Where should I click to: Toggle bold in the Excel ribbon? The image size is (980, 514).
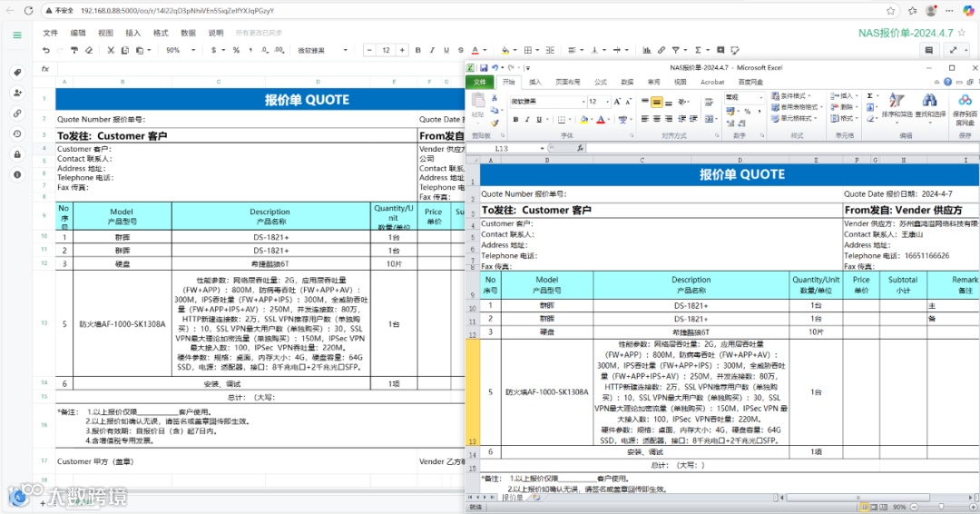click(515, 120)
